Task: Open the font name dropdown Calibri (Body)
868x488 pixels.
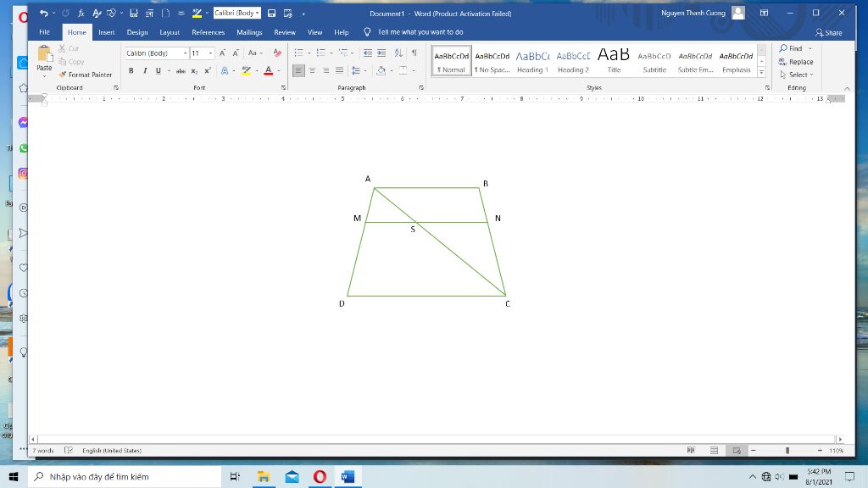Action: click(x=186, y=53)
